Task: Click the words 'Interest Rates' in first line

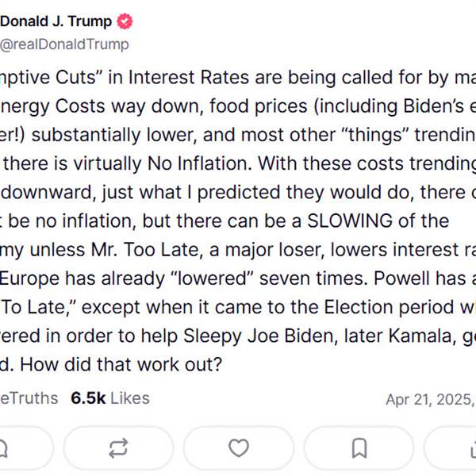Action: pyautogui.click(x=189, y=77)
